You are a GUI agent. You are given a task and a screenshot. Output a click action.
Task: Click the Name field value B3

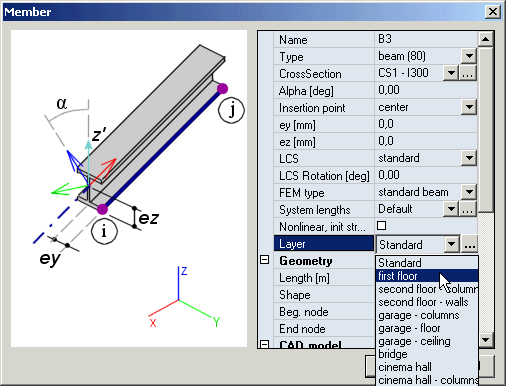tap(426, 39)
